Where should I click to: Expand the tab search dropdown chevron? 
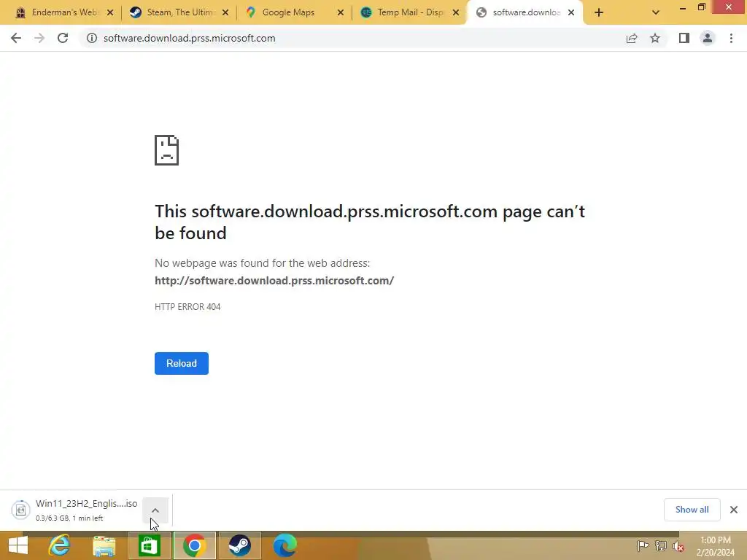(656, 13)
